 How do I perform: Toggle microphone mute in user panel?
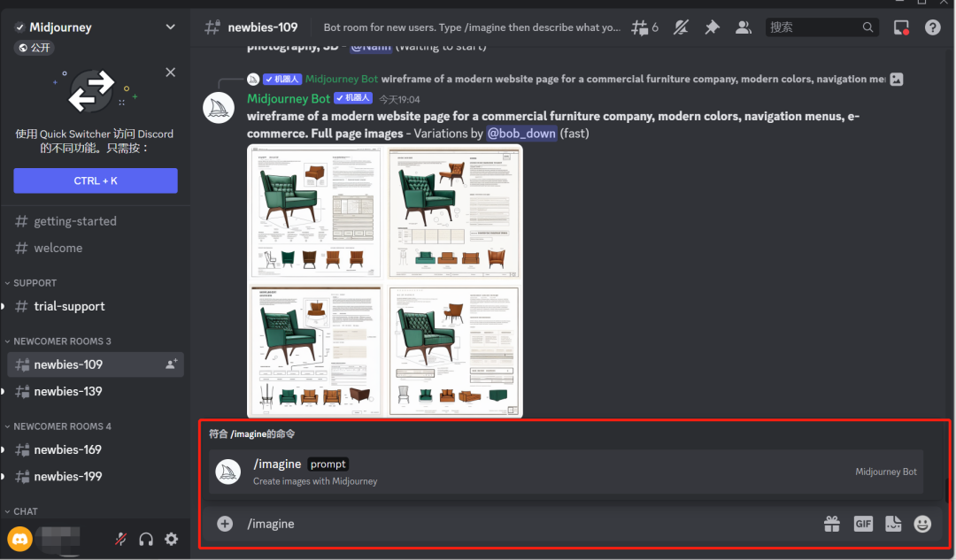[x=120, y=539]
